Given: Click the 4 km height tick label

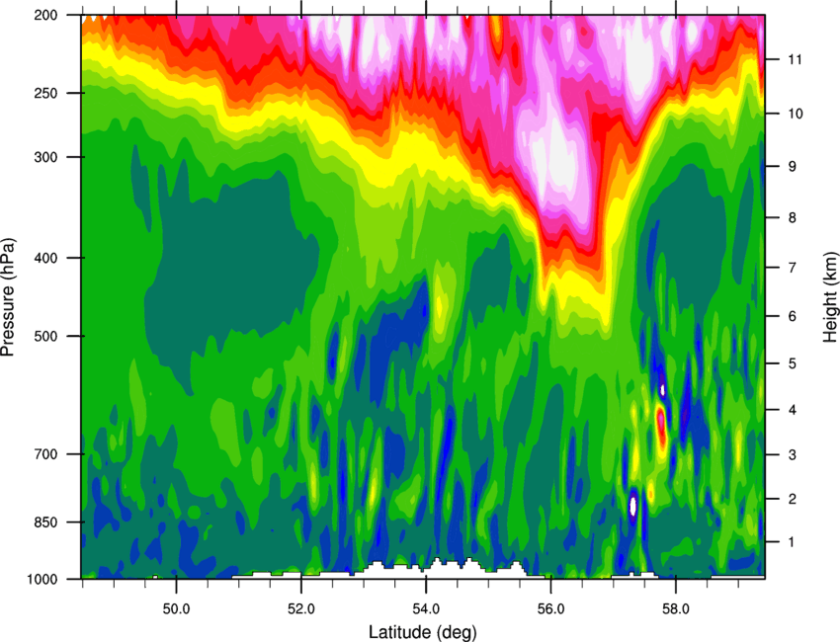Looking at the screenshot, I should [x=792, y=410].
